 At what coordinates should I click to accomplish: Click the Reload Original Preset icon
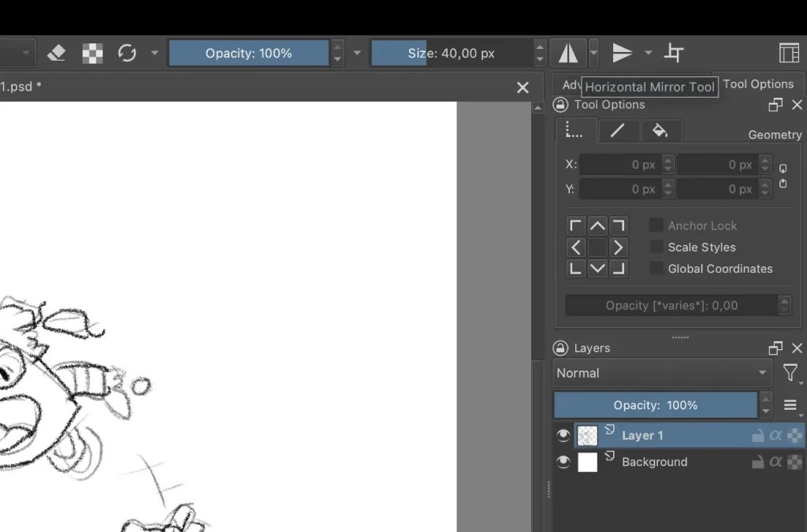pyautogui.click(x=126, y=53)
